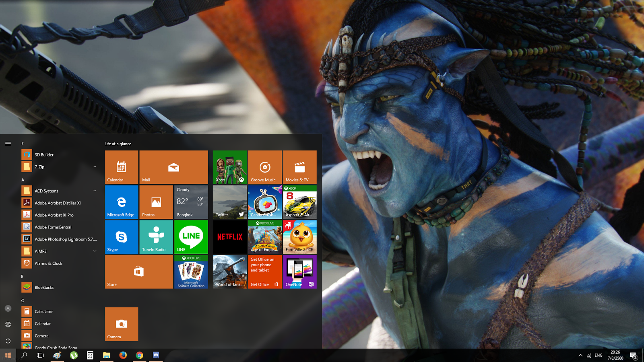Open Adobe Acrobat Distiller XI

pyautogui.click(x=60, y=203)
